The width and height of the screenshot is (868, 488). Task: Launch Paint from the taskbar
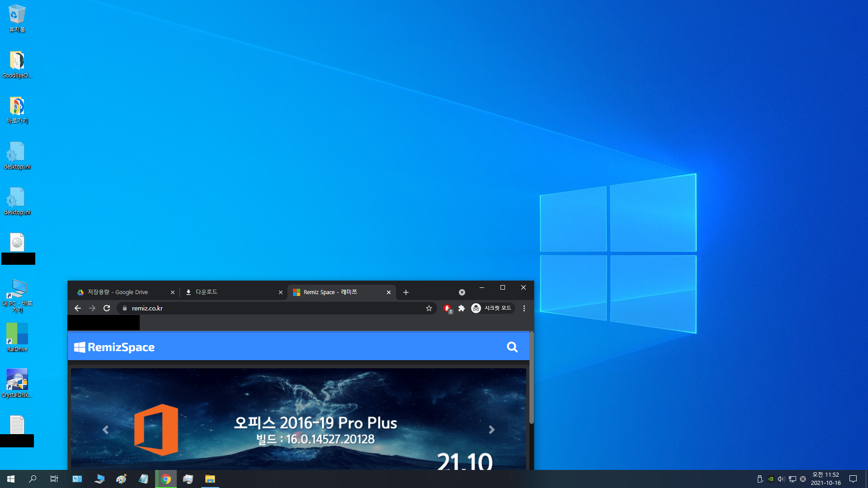coord(122,479)
